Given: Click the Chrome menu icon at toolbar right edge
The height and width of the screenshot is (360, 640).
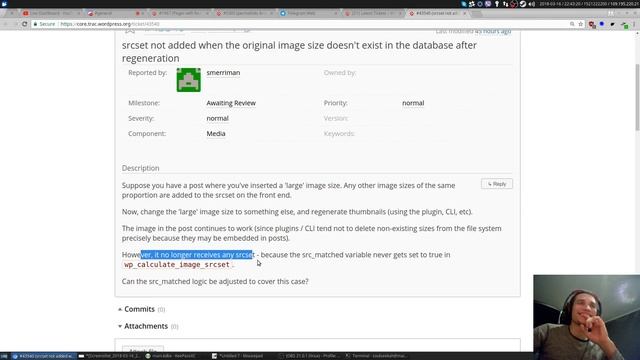Looking at the screenshot, I should coord(635,24).
